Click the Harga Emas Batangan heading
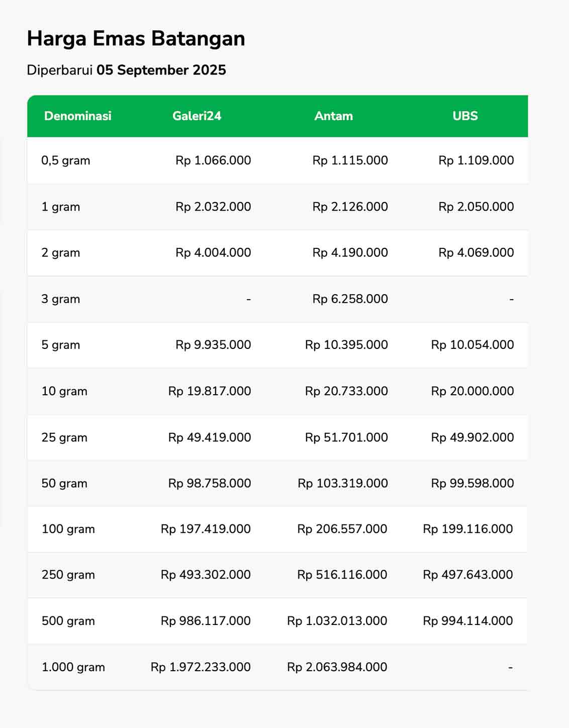The height and width of the screenshot is (728, 569). (136, 39)
